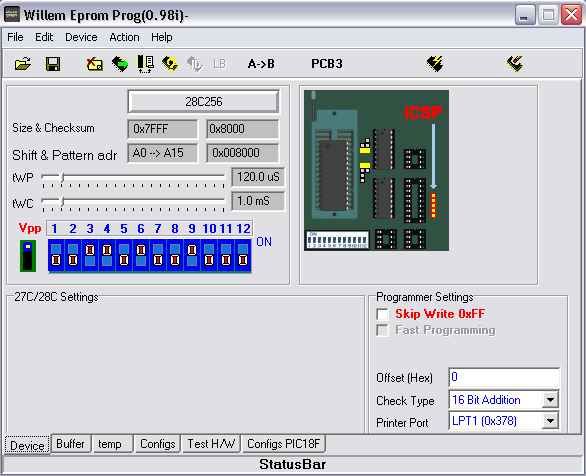Expand the Check Type dropdown
The image size is (586, 476).
coord(550,400)
